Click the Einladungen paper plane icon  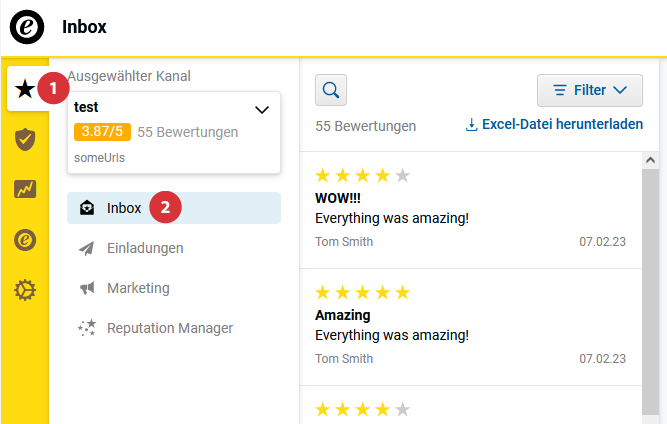[x=87, y=248]
